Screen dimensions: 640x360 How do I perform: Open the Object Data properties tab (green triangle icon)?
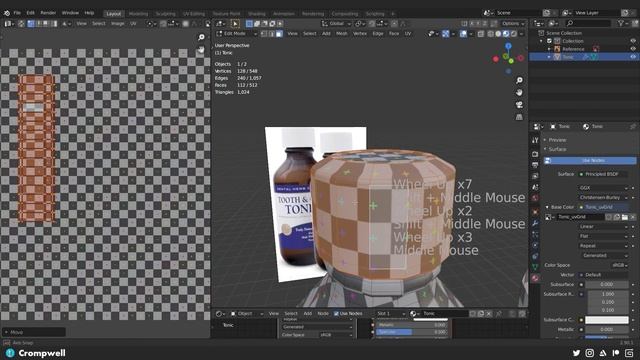(535, 267)
